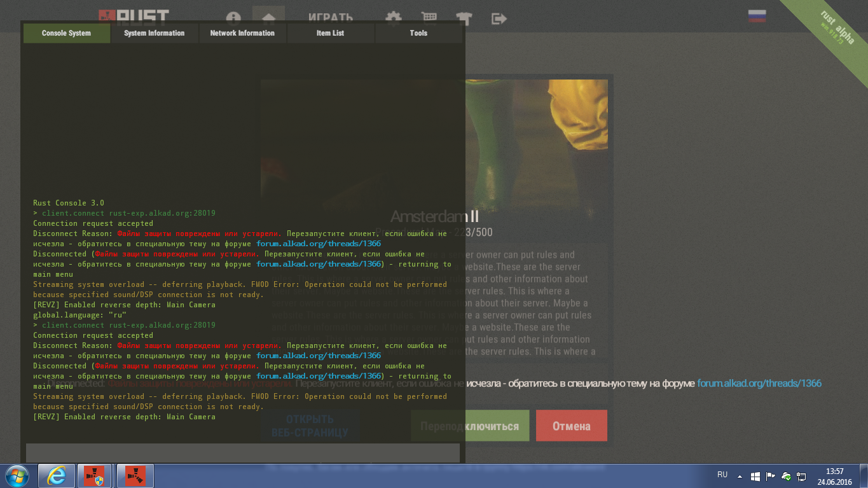The height and width of the screenshot is (488, 868).
Task: Click ОТКРЫТЬ ВЕБ-СТРАНИЦУ button
Action: [x=310, y=426]
